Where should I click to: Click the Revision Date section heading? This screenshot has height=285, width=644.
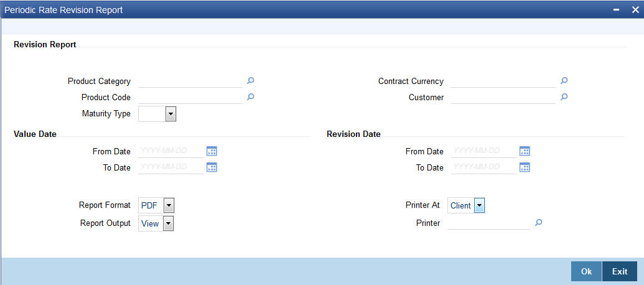(353, 134)
